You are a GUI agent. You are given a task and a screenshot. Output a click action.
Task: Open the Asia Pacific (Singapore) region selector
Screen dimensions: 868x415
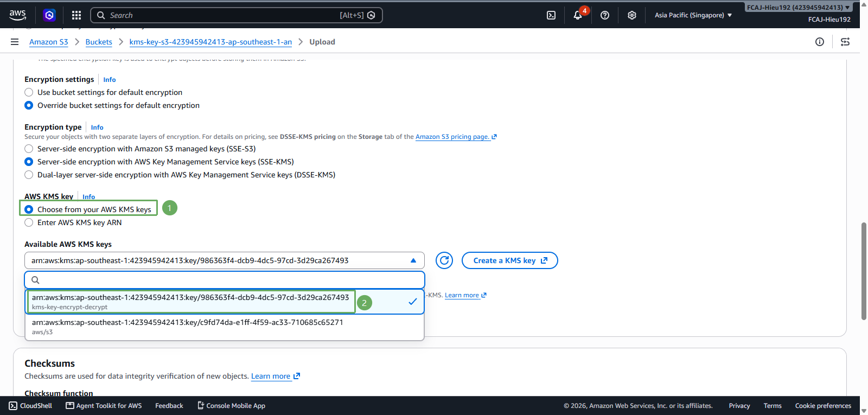click(693, 15)
